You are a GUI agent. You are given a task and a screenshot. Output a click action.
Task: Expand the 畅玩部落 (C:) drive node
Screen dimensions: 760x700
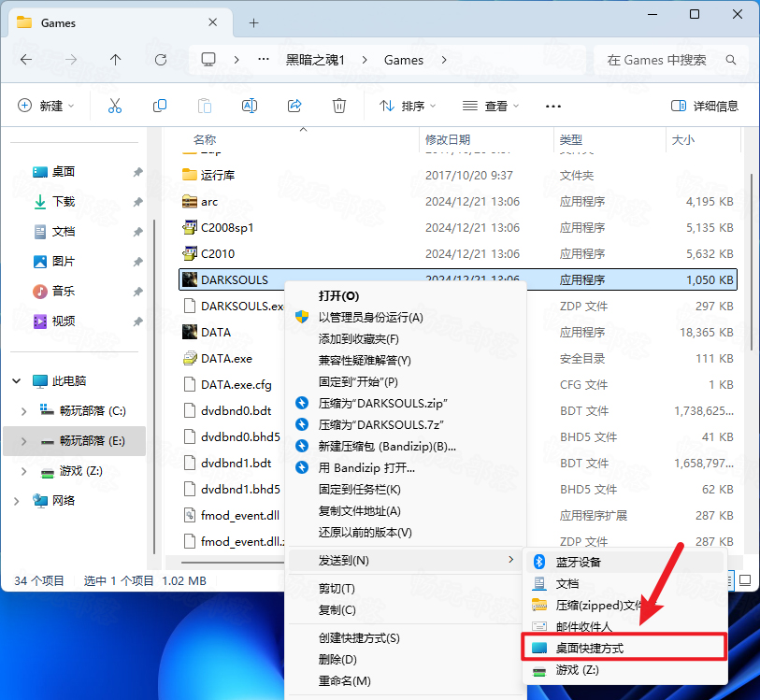[x=23, y=411]
